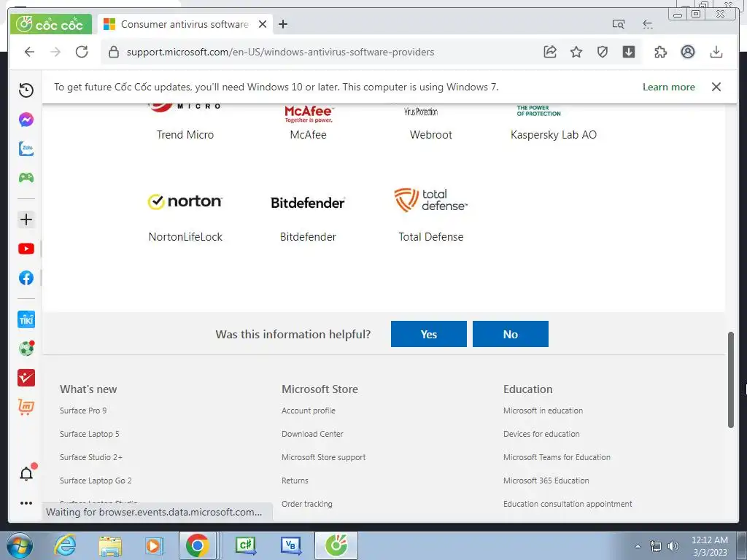This screenshot has height=560, width=747.
Task: Click the Cốc Cốc logo button
Action: 50,24
